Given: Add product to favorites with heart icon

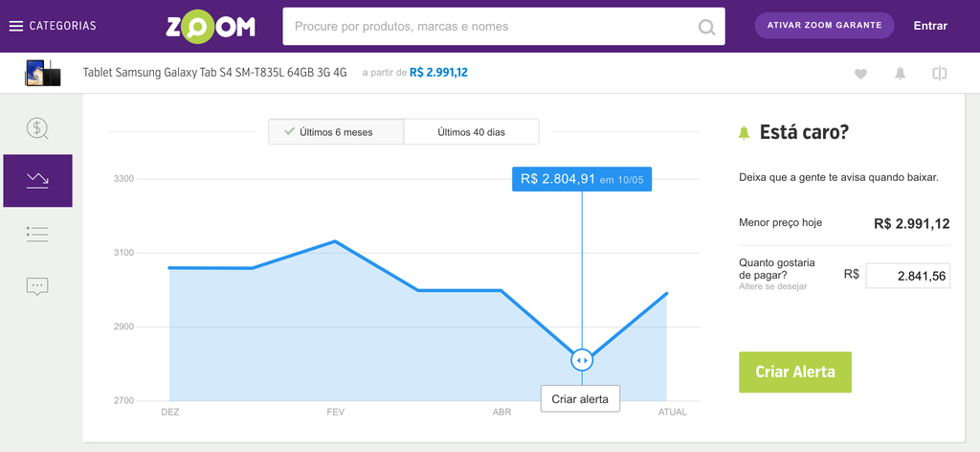Looking at the screenshot, I should (x=860, y=74).
